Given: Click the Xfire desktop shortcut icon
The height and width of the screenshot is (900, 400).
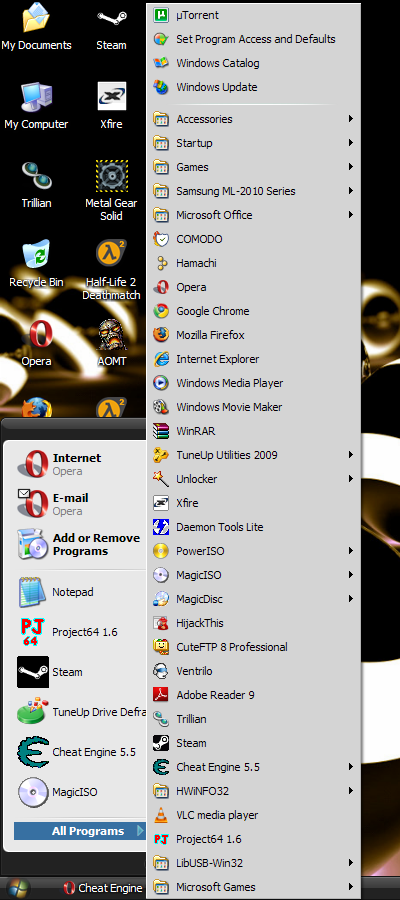Looking at the screenshot, I should [111, 96].
